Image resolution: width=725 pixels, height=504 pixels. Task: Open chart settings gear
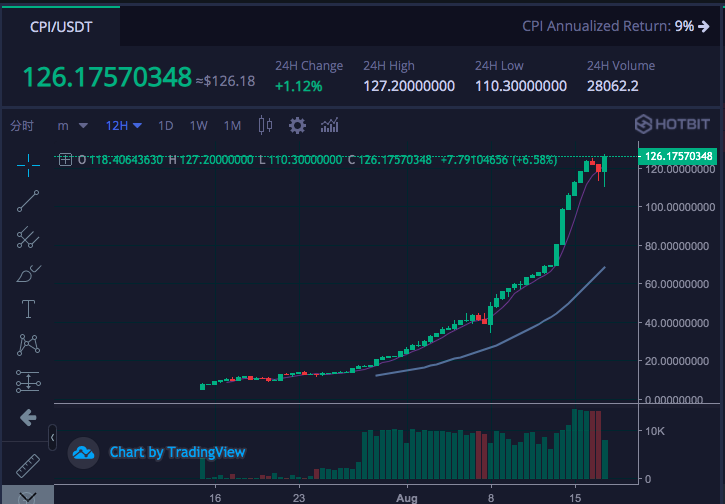coord(297,125)
